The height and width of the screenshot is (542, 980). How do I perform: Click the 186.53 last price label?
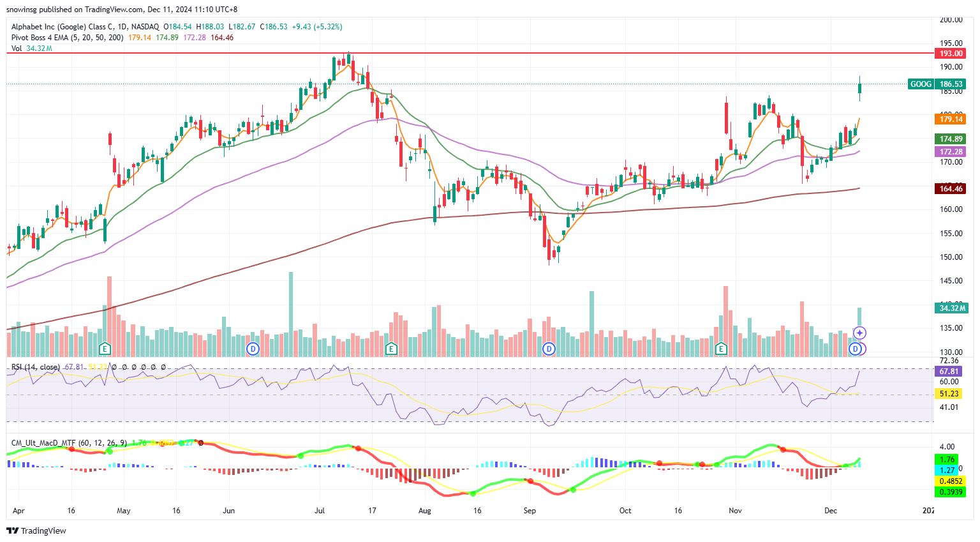(951, 84)
